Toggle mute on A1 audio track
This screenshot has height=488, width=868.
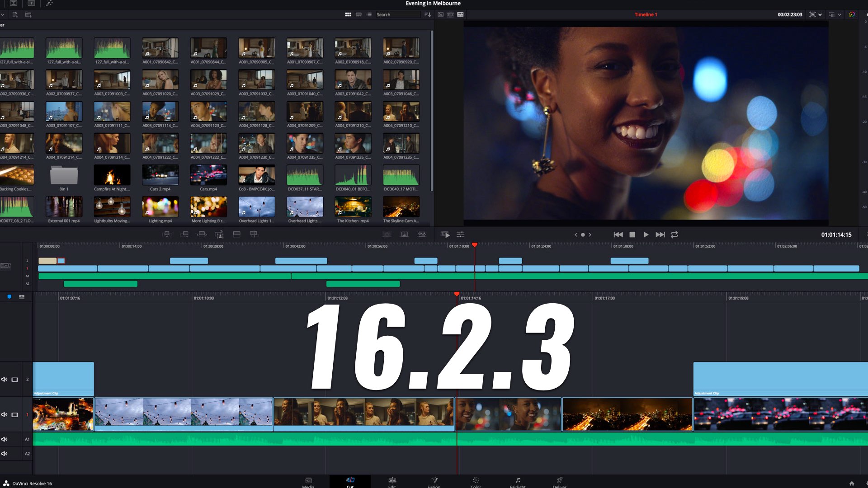[5, 439]
